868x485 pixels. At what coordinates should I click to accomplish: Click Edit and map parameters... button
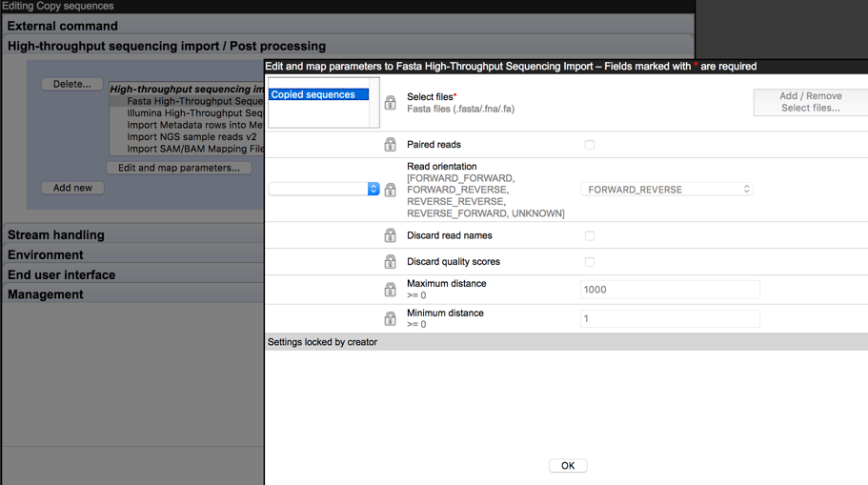pyautogui.click(x=179, y=168)
